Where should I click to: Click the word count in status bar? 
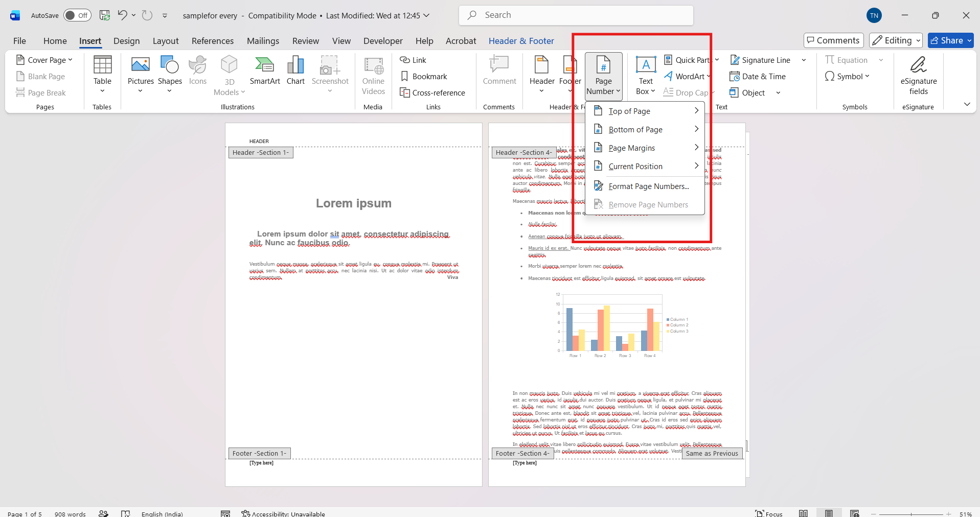pos(70,513)
